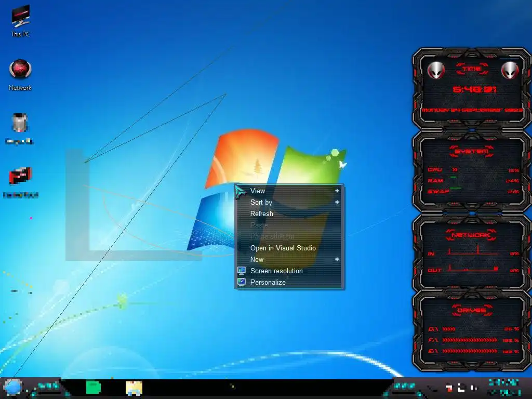Click the taskbar clock in the corner
Screen dimensions: 532x399
point(503,388)
